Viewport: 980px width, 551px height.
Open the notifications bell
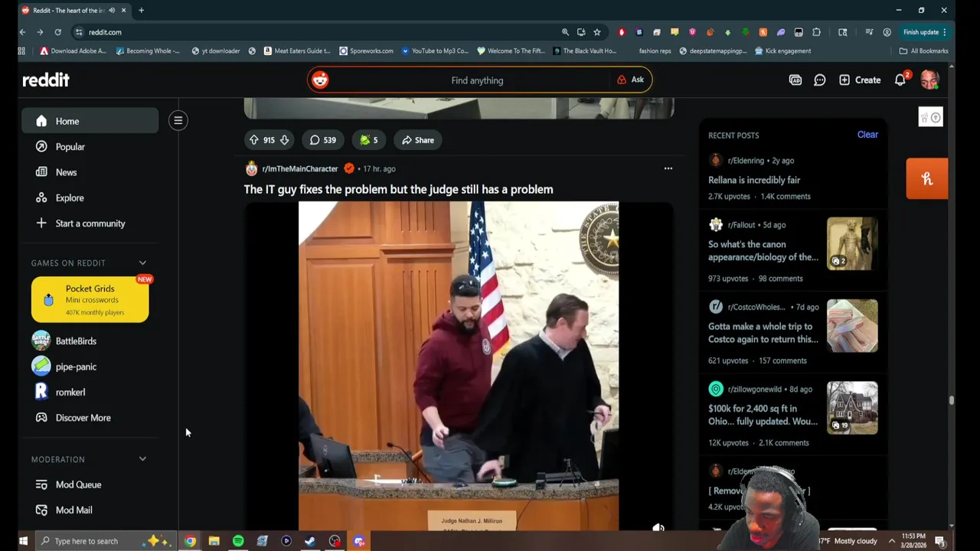(x=900, y=80)
